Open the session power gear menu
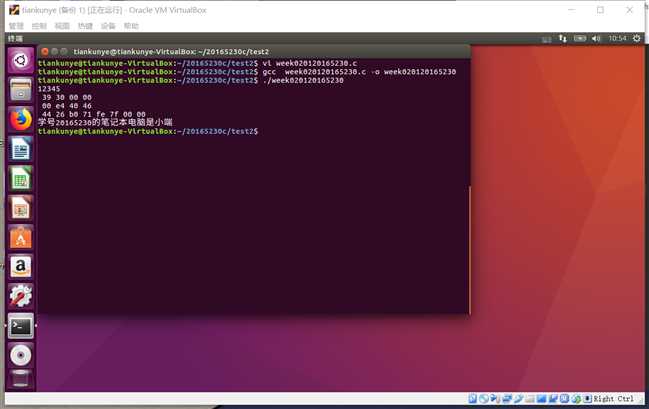This screenshot has width=649, height=409. click(637, 38)
